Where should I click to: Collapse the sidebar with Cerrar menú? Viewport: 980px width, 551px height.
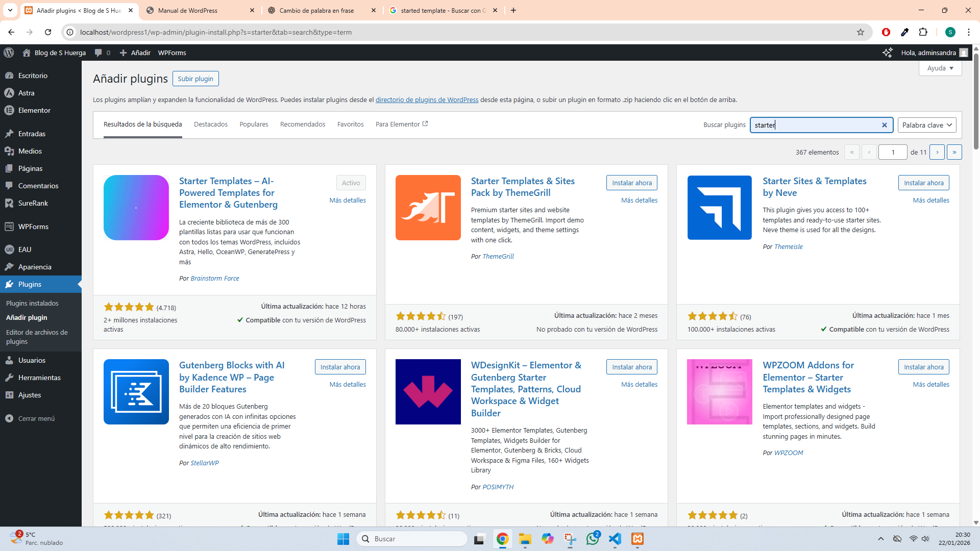(x=36, y=418)
